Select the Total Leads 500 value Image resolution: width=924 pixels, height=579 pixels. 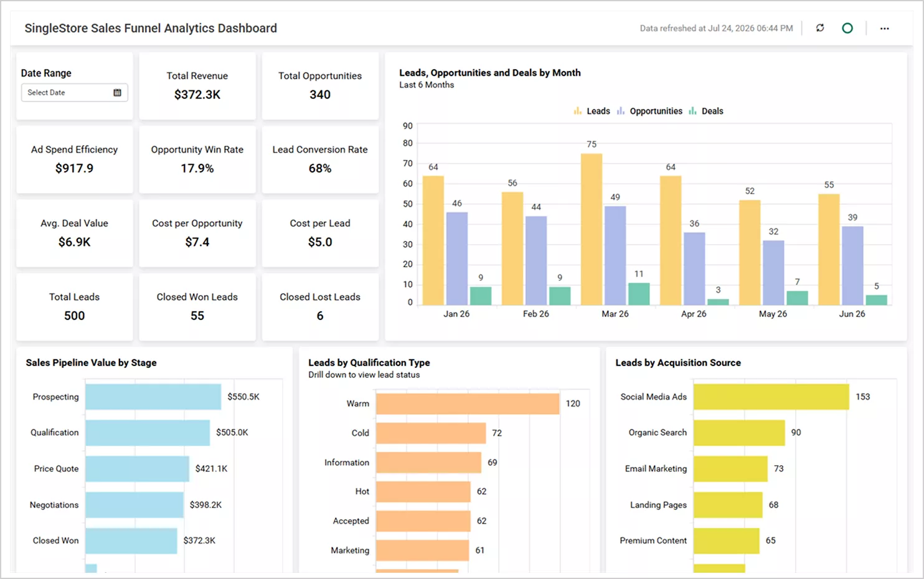[74, 316]
